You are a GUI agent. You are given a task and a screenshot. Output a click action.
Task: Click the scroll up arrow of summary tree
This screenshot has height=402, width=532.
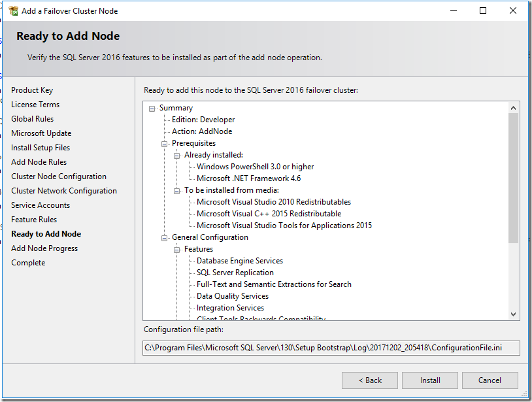pos(513,108)
